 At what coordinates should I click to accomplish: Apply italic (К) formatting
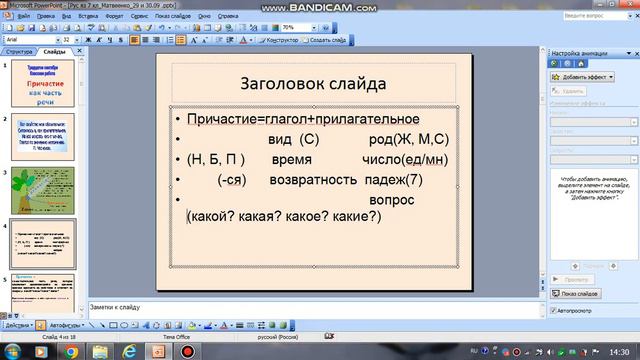(x=99, y=40)
